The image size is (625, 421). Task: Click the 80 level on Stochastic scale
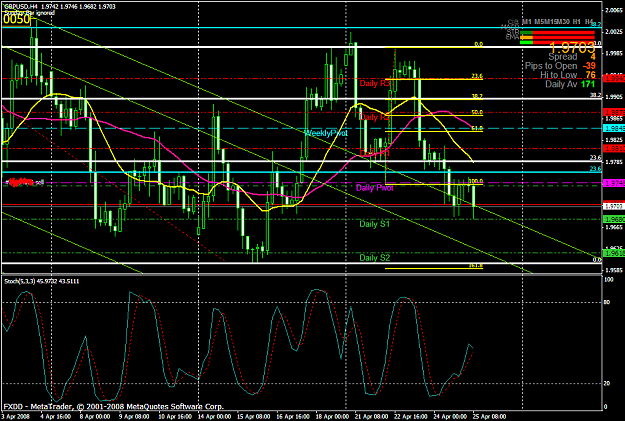[x=607, y=303]
